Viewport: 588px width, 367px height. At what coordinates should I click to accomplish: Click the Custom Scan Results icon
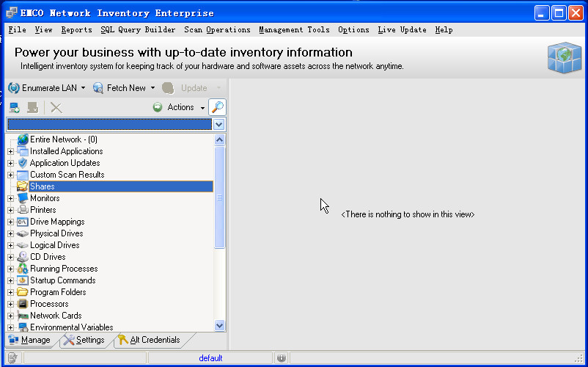tap(23, 175)
